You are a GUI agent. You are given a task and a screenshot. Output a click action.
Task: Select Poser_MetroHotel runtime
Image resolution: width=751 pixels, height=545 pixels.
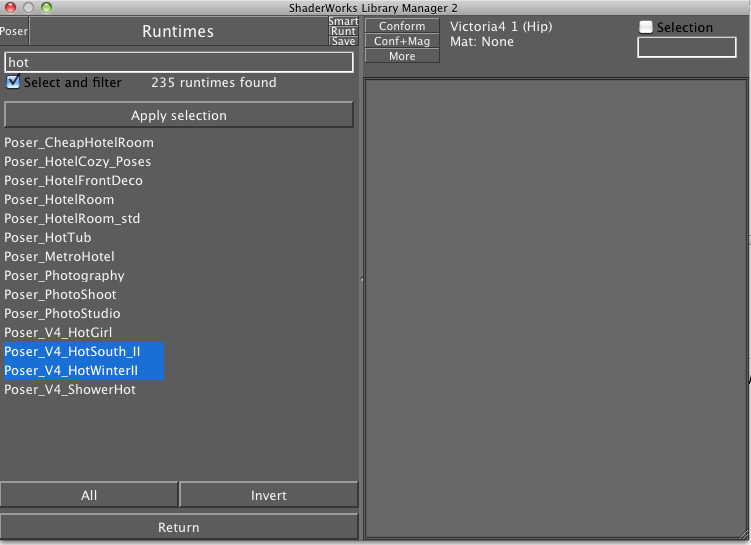click(x=59, y=257)
